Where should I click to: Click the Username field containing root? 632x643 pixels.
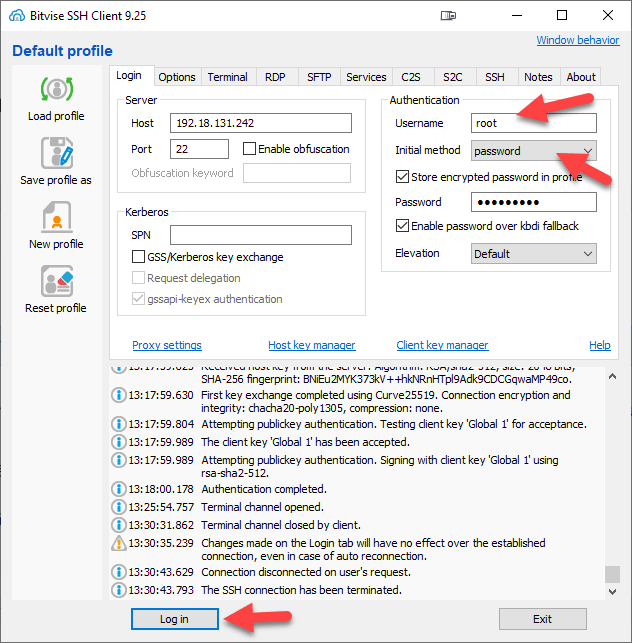click(534, 123)
